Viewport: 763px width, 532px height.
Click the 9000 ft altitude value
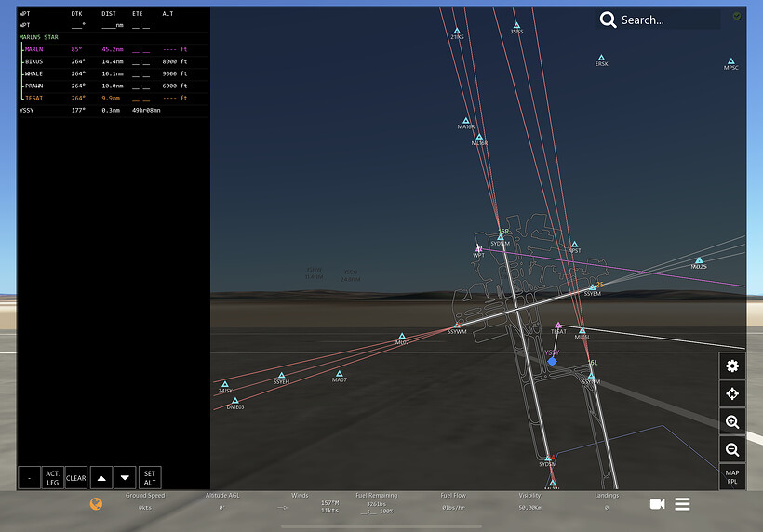click(x=175, y=73)
